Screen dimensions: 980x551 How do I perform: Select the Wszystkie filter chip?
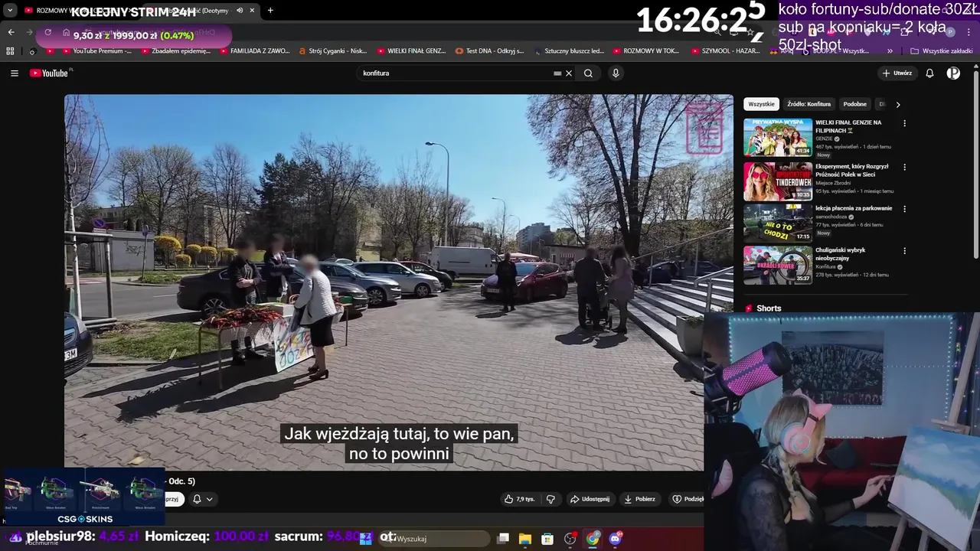[761, 104]
